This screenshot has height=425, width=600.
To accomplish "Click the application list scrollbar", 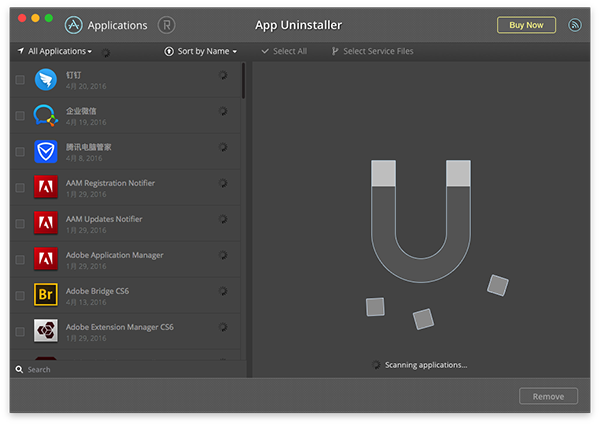I will pos(243,81).
